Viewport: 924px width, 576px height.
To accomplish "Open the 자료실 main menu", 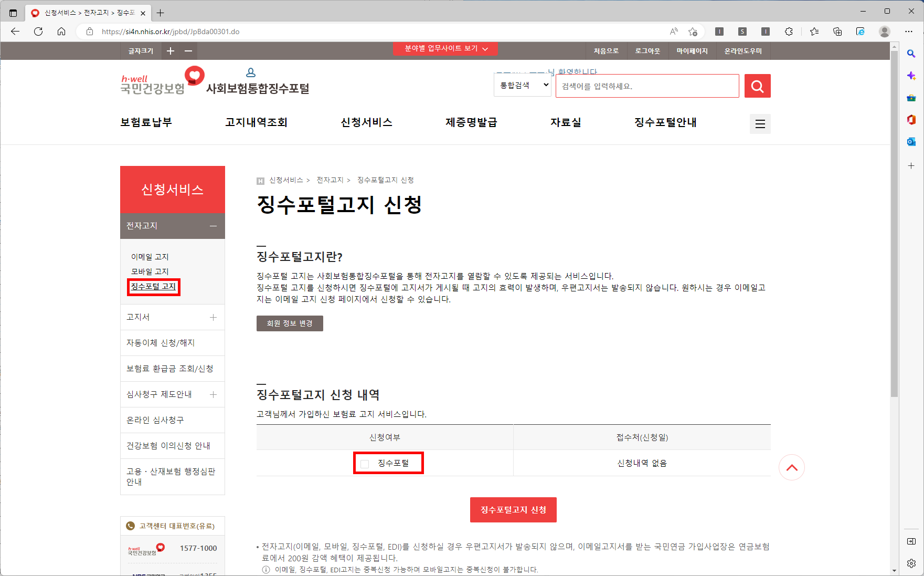I will click(566, 122).
